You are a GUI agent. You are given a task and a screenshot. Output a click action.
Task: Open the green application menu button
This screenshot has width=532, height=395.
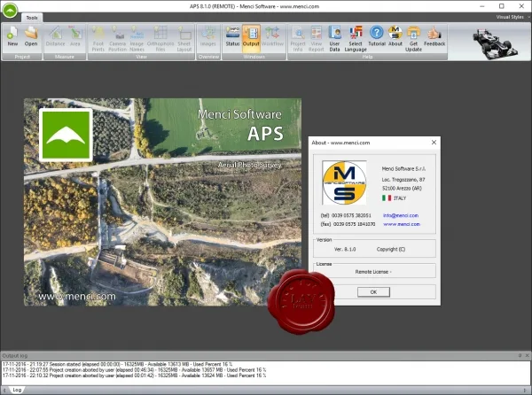coord(10,10)
